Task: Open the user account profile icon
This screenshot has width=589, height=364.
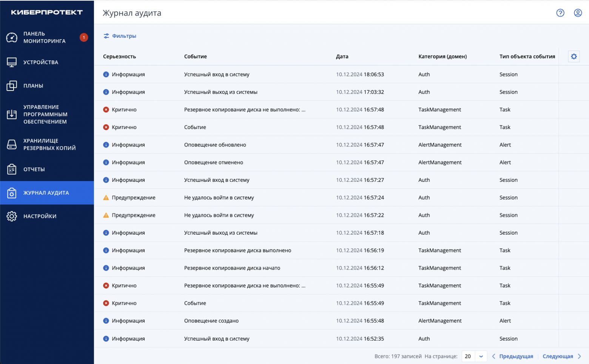Action: point(578,13)
